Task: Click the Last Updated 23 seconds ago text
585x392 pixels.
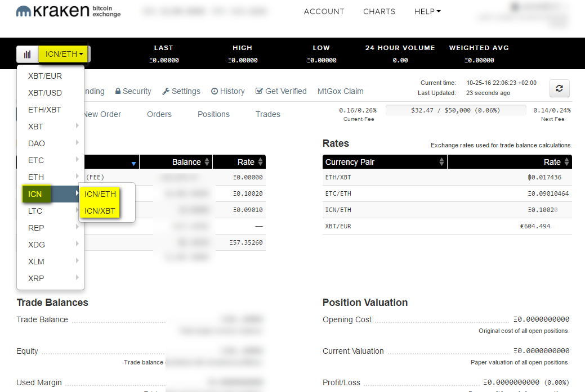Action: [464, 93]
